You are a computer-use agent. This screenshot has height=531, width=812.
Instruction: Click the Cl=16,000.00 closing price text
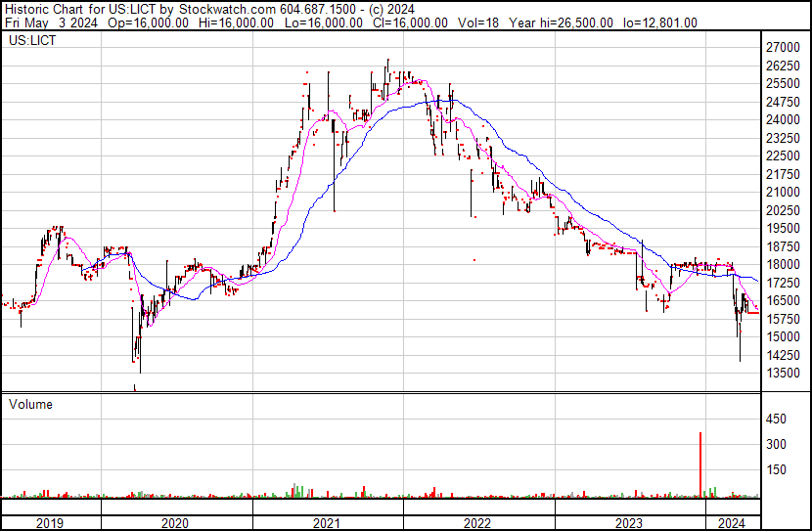[410, 22]
